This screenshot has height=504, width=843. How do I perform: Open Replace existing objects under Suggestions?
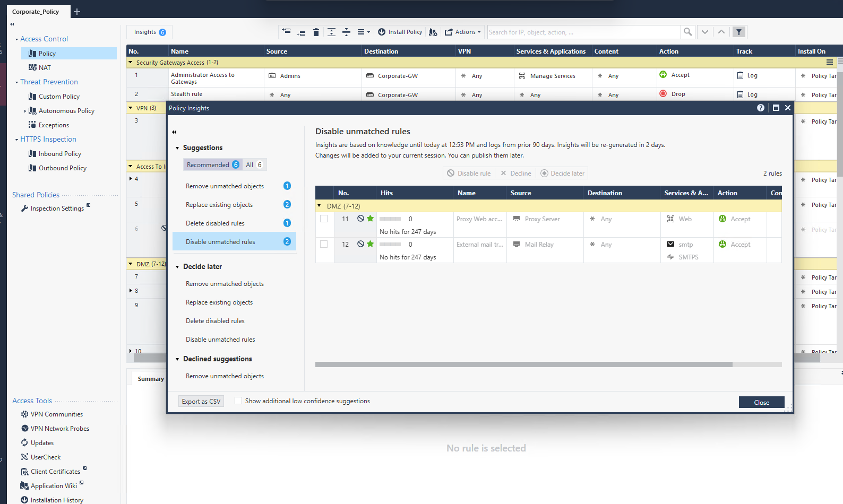click(x=234, y=204)
